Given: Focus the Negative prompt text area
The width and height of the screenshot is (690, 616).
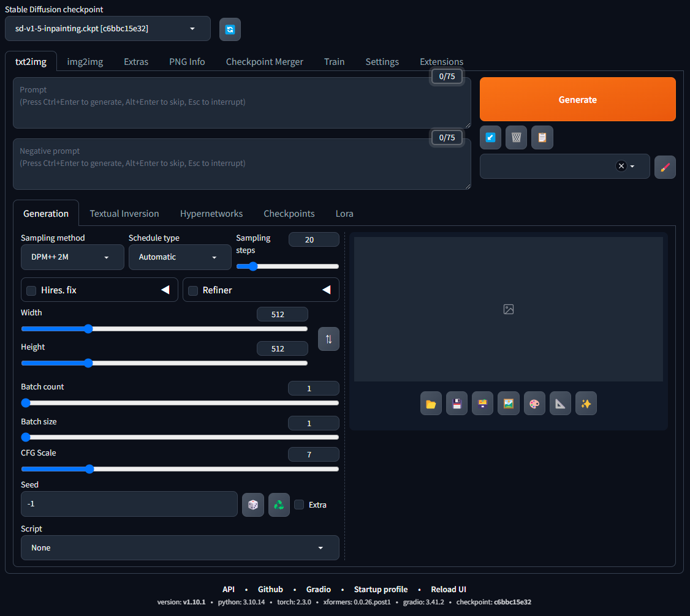Looking at the screenshot, I should point(242,165).
